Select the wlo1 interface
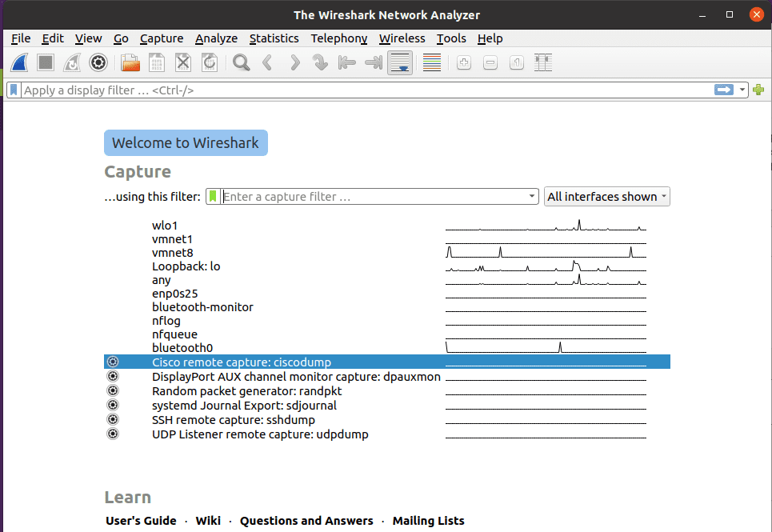Screen dimensions: 772x532 click(387, 226)
